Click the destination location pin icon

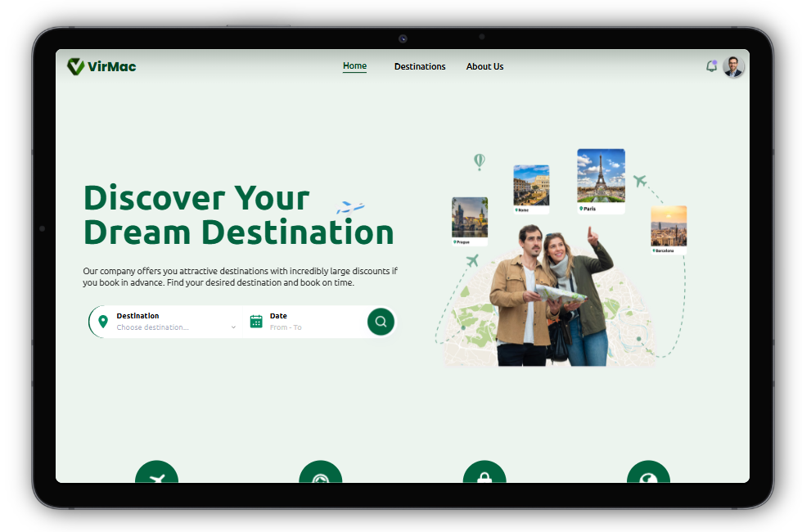click(103, 321)
